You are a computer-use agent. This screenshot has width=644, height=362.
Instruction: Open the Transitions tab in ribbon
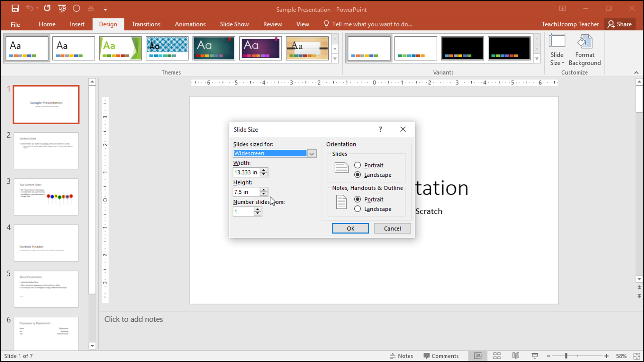click(146, 24)
